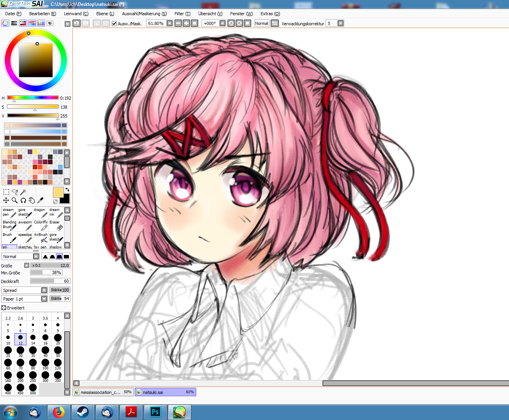Select the stream pen preset
Viewport: 509px width, 420px height.
click(10, 213)
